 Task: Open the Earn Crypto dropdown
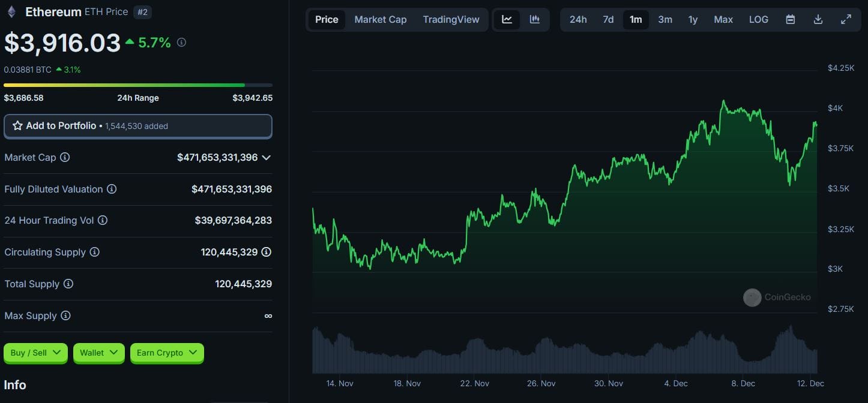(167, 353)
